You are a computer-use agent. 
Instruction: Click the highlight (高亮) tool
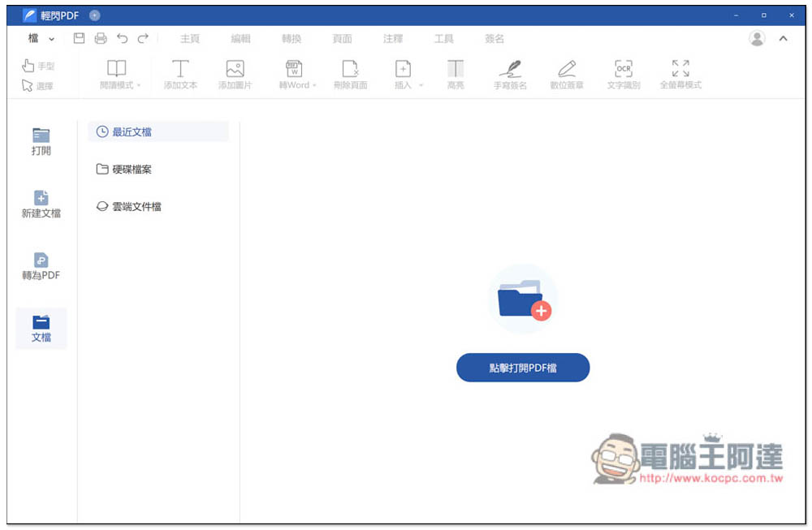coord(456,75)
